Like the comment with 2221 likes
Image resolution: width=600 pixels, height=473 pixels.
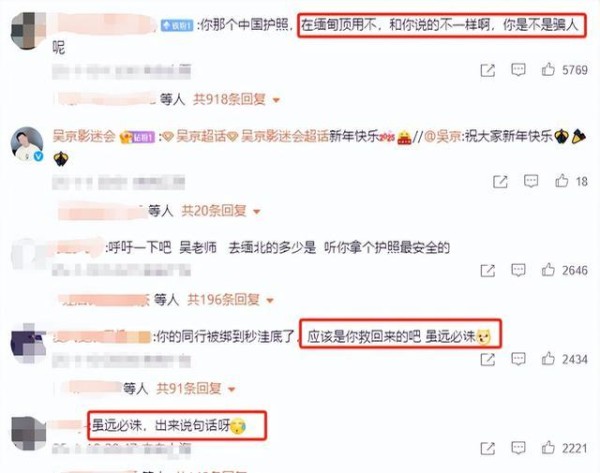pos(548,447)
